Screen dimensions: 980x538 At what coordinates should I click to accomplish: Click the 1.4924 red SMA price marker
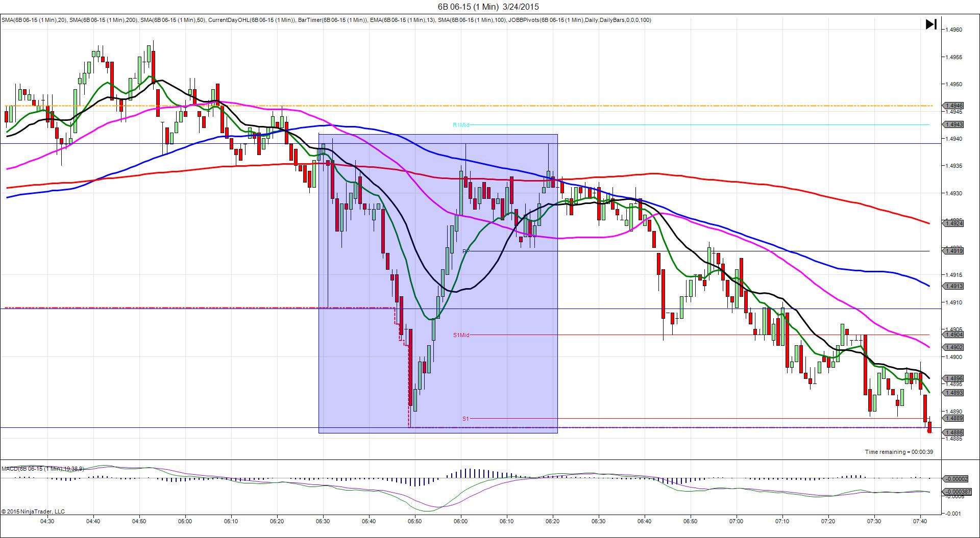[953, 223]
